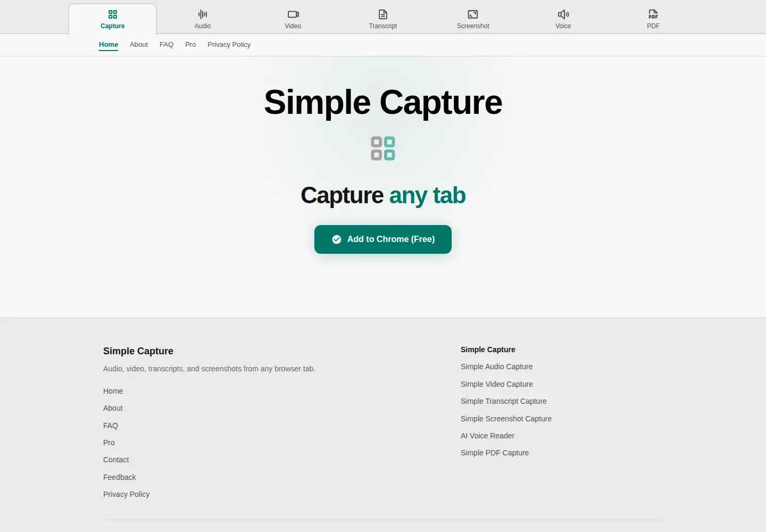Click the Capture grid icon tab
766x532 pixels.
pyautogui.click(x=113, y=19)
